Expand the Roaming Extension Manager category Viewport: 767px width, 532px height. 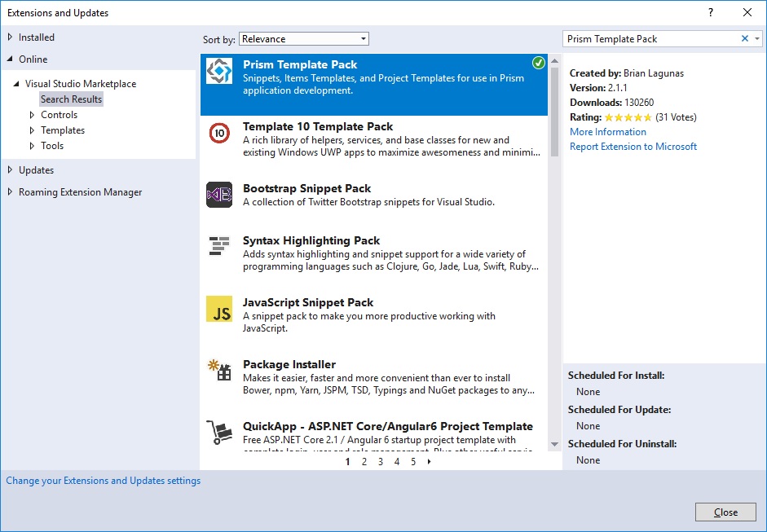(x=10, y=191)
